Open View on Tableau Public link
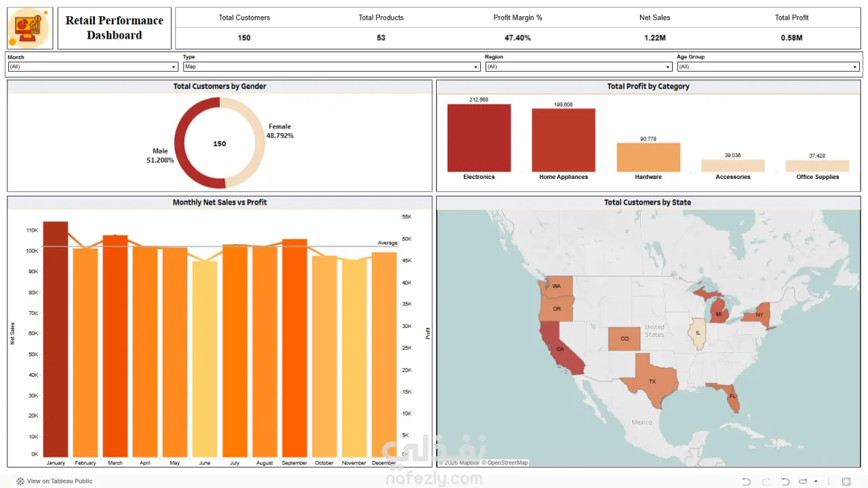Viewport: 868px width, 488px height. [60, 481]
